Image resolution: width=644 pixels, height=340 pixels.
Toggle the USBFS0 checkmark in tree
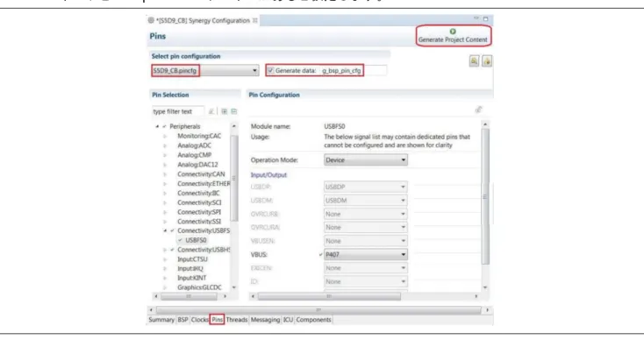point(181,240)
